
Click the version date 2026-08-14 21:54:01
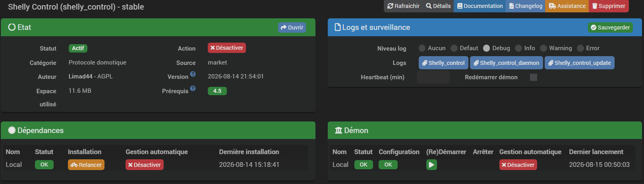coord(236,76)
